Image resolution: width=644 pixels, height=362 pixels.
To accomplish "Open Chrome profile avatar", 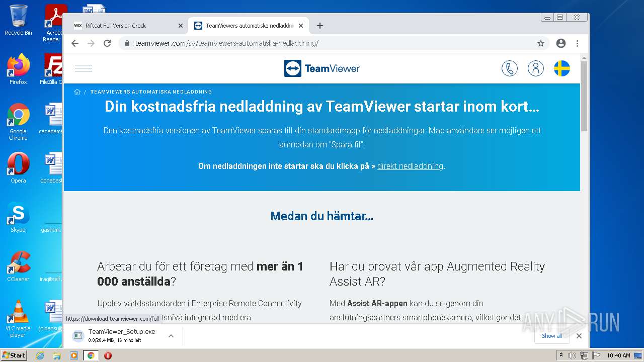I will 561,43.
